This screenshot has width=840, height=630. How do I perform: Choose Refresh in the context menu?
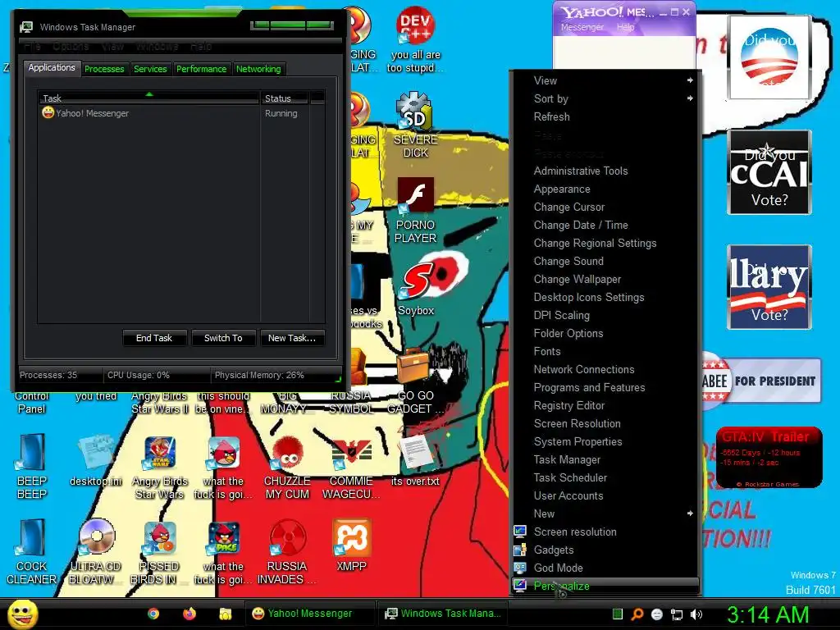click(605, 116)
